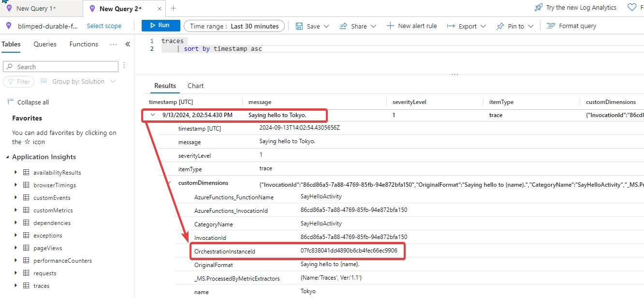Click Format query
644x298 pixels.
pos(571,26)
